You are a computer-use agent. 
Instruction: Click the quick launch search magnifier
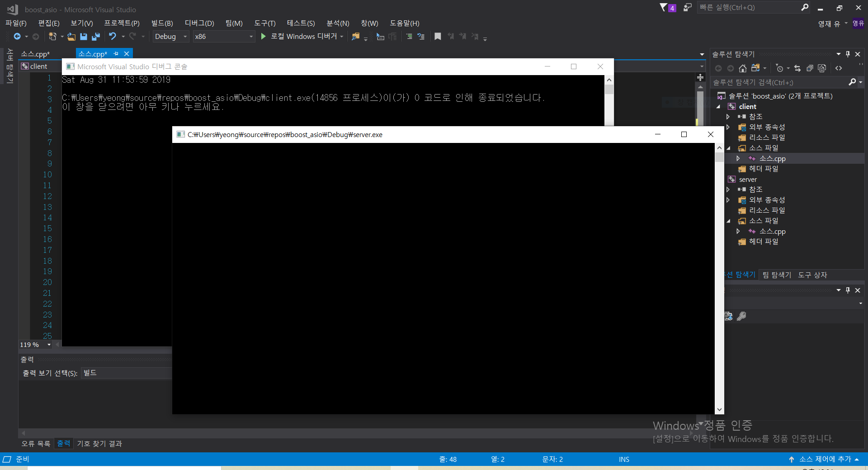coord(805,7)
